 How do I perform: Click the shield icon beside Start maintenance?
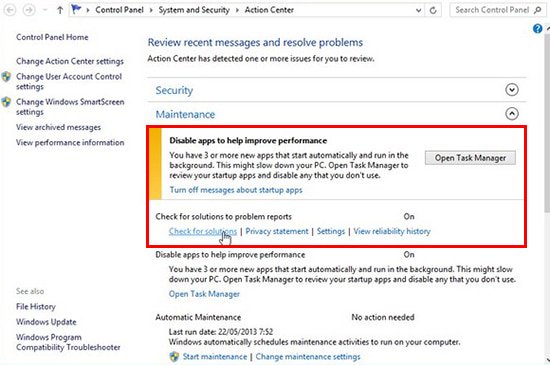tap(174, 357)
